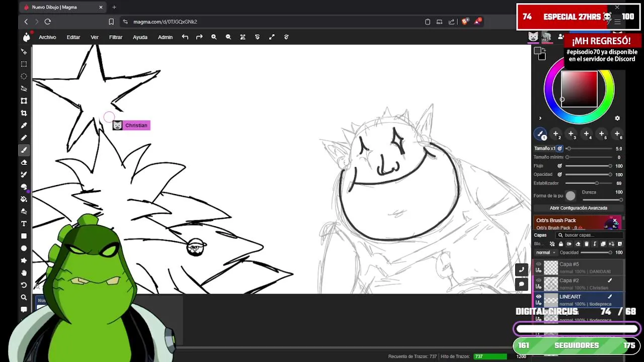Select the Rectangle selection tool
Viewport: 644px width, 362px height.
tap(24, 64)
